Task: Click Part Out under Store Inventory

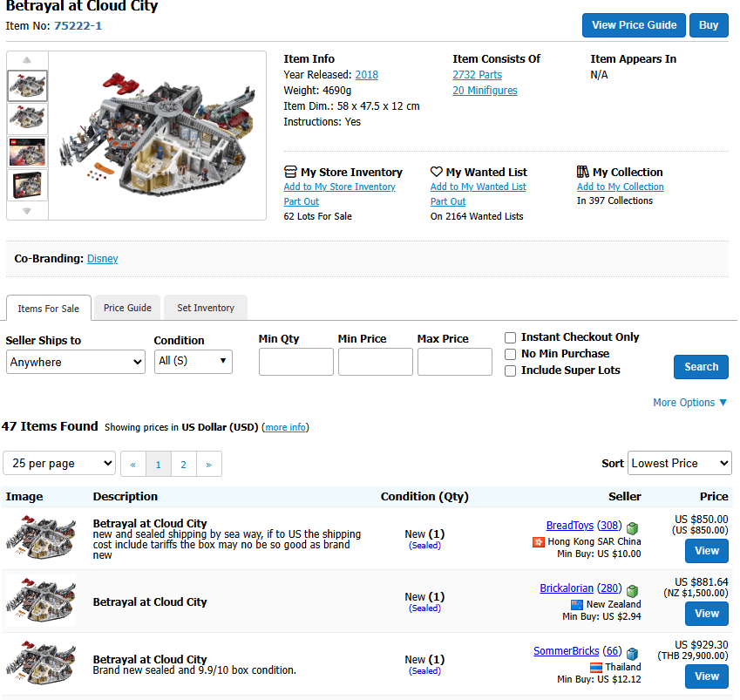Action: click(x=301, y=201)
